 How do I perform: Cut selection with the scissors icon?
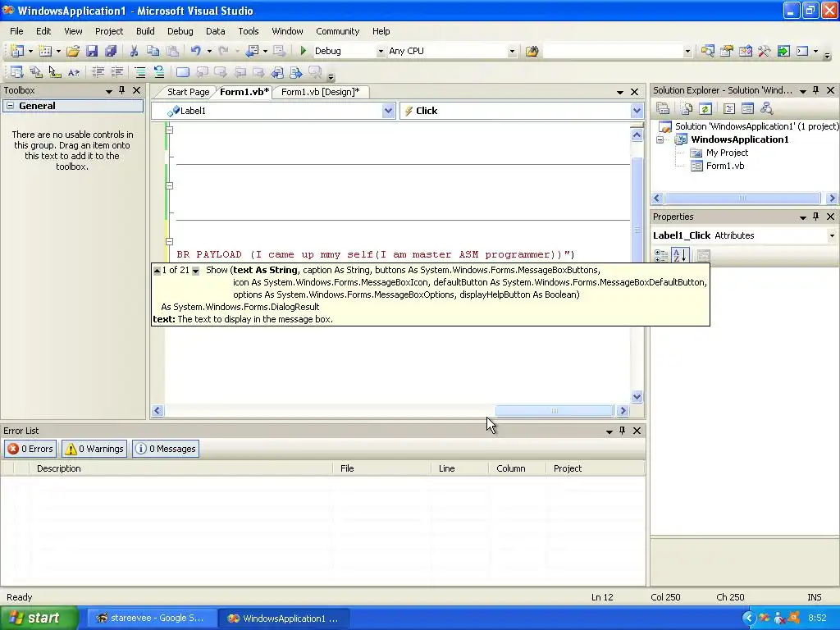[134, 51]
